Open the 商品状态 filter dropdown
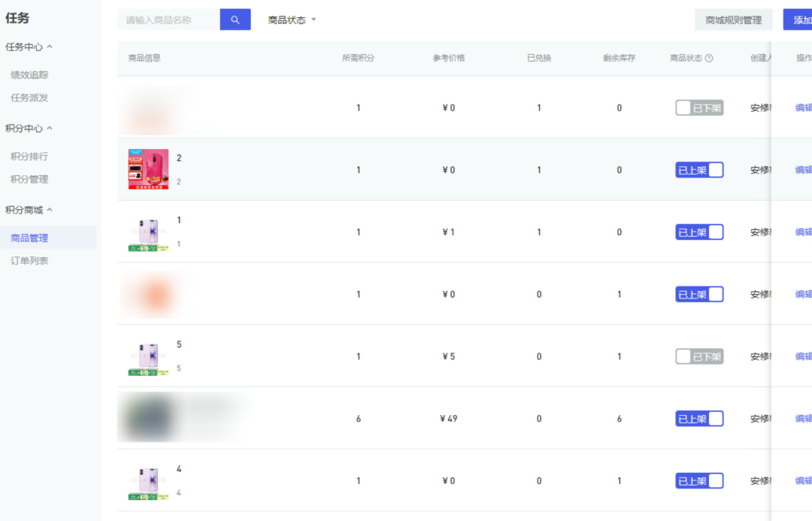Viewport: 812px width, 521px height. click(x=292, y=20)
